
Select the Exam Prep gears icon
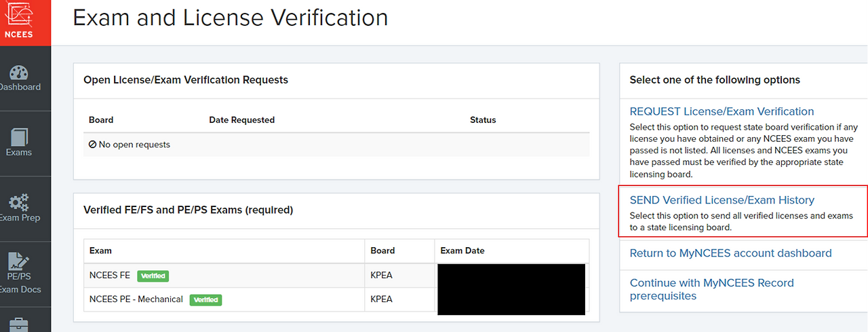(x=19, y=202)
